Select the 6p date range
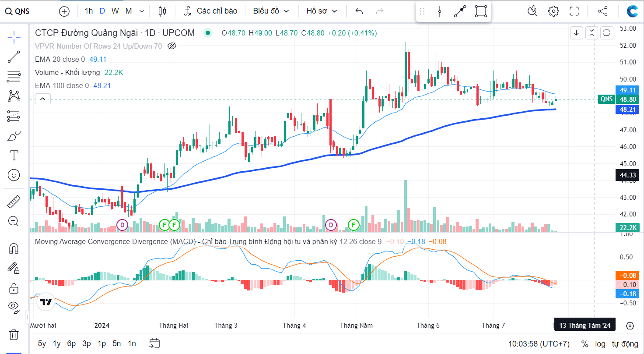 click(x=71, y=343)
